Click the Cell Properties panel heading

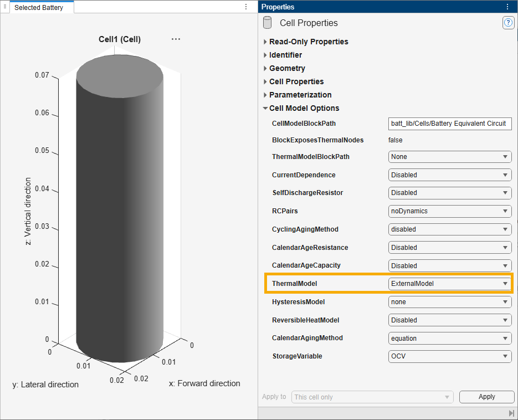pos(309,23)
